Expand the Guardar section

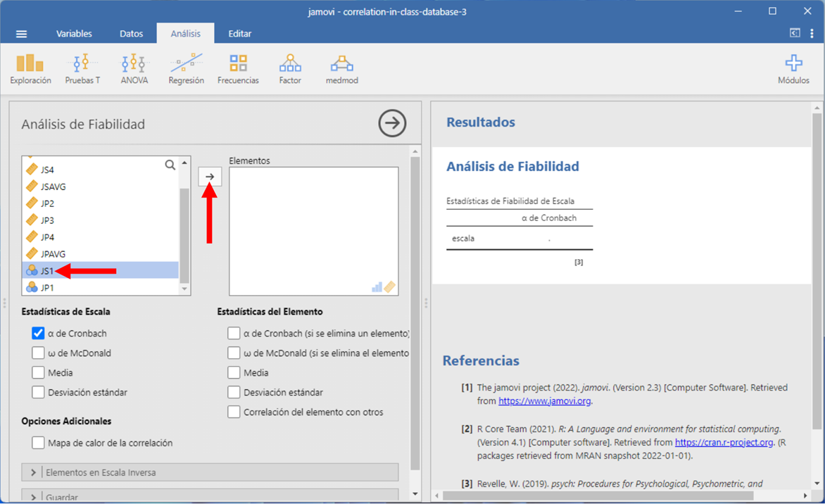point(33,497)
